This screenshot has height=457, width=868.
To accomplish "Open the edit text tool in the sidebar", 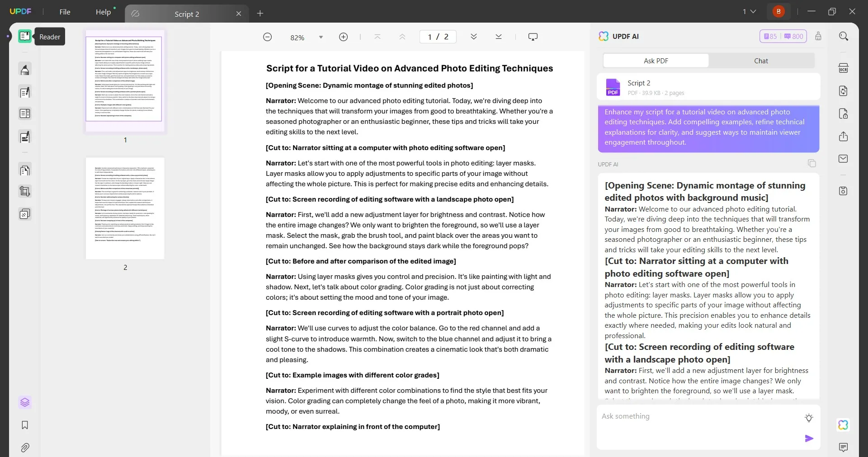I will pyautogui.click(x=25, y=92).
